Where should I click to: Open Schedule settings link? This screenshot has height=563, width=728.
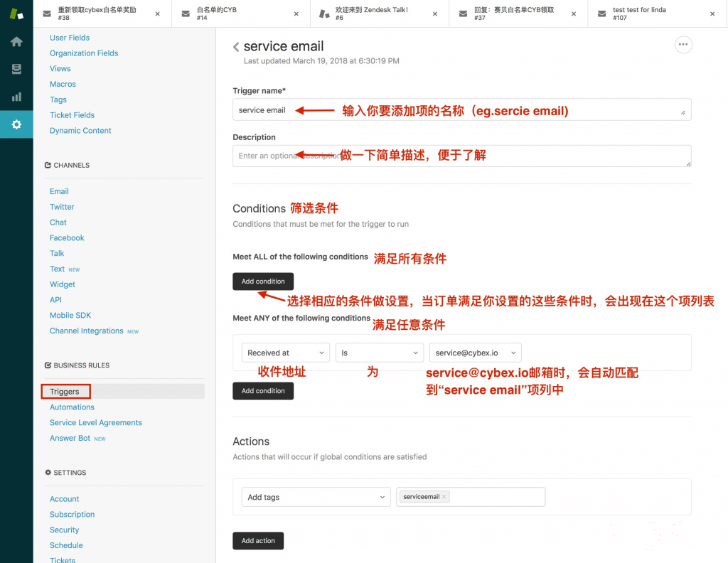(66, 545)
